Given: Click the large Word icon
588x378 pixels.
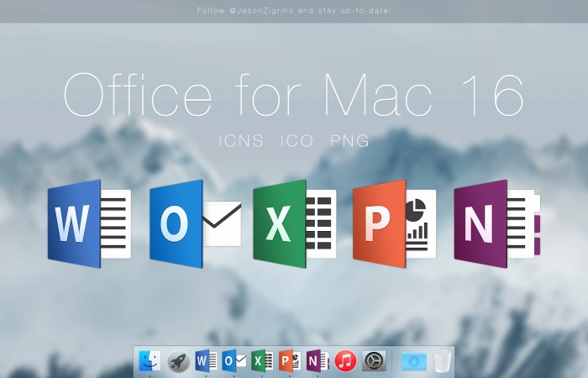Looking at the screenshot, I should point(90,223).
